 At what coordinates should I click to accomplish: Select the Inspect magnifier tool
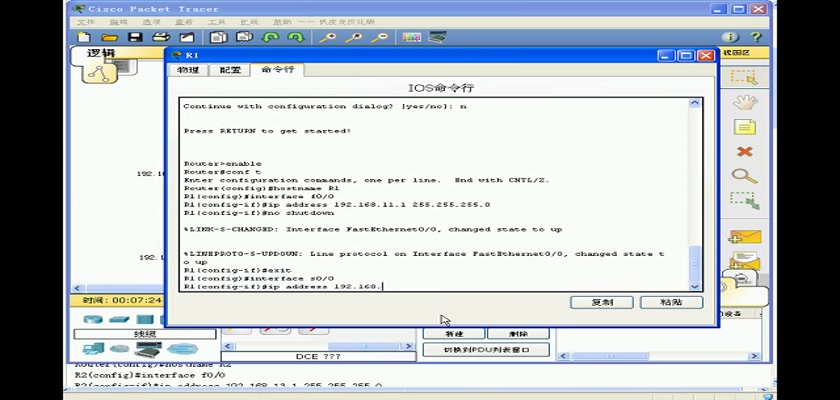(x=744, y=176)
